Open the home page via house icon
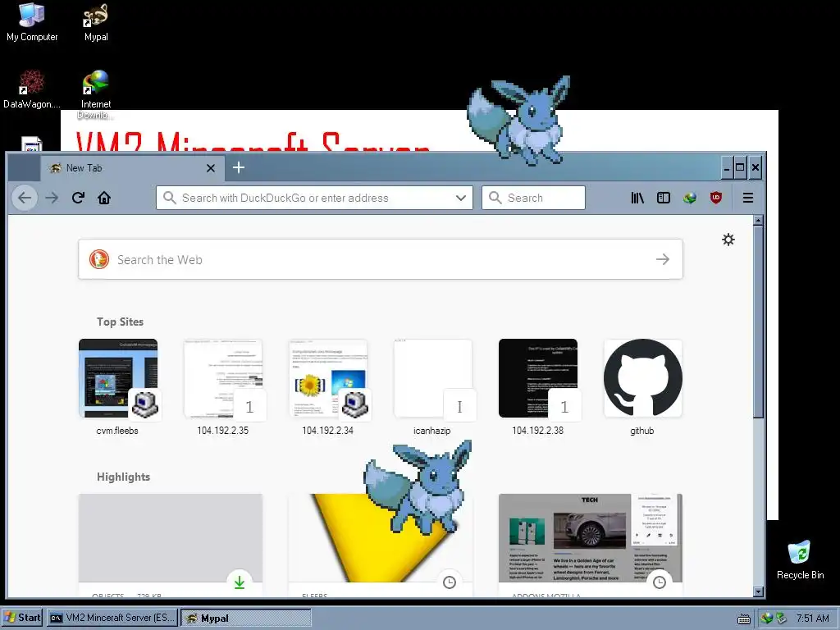This screenshot has height=630, width=840. click(x=104, y=198)
